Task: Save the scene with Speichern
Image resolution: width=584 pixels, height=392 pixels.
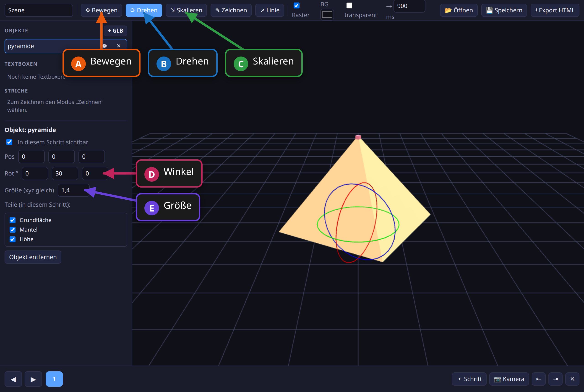Action: pos(504,10)
